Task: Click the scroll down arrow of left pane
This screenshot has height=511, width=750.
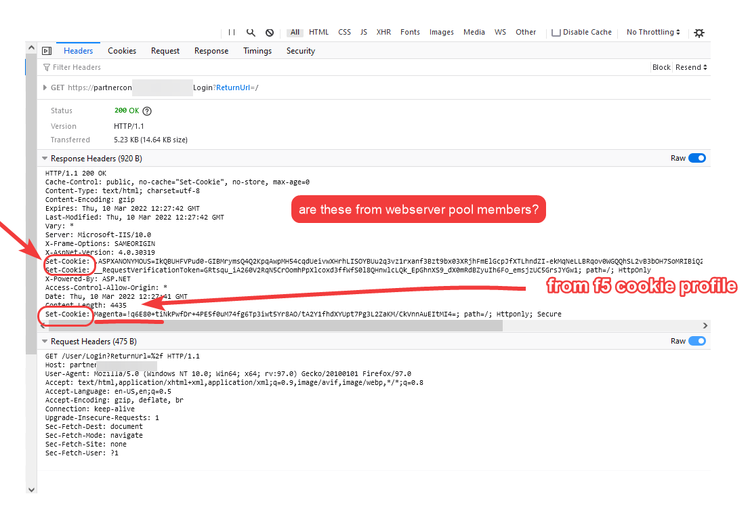Action: pos(31,489)
